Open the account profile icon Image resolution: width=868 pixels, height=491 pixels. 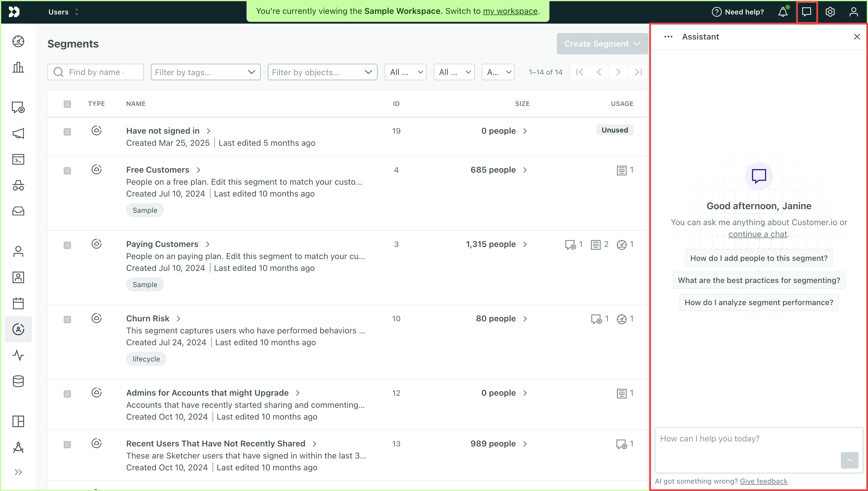pos(854,12)
